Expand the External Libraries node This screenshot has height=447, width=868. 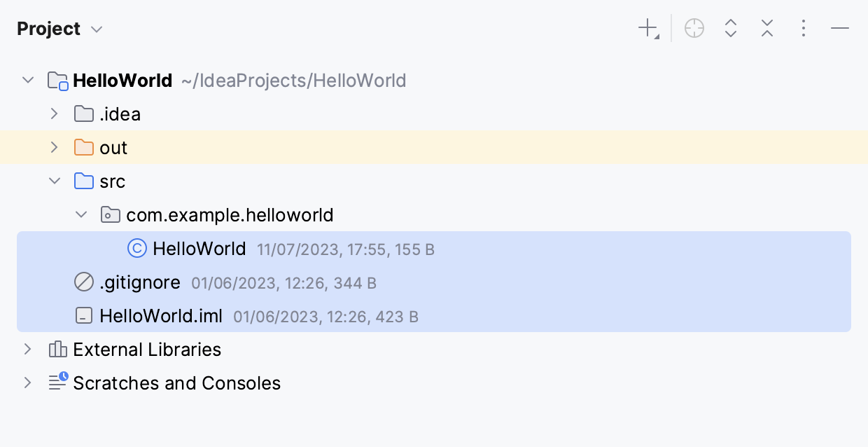click(x=28, y=349)
